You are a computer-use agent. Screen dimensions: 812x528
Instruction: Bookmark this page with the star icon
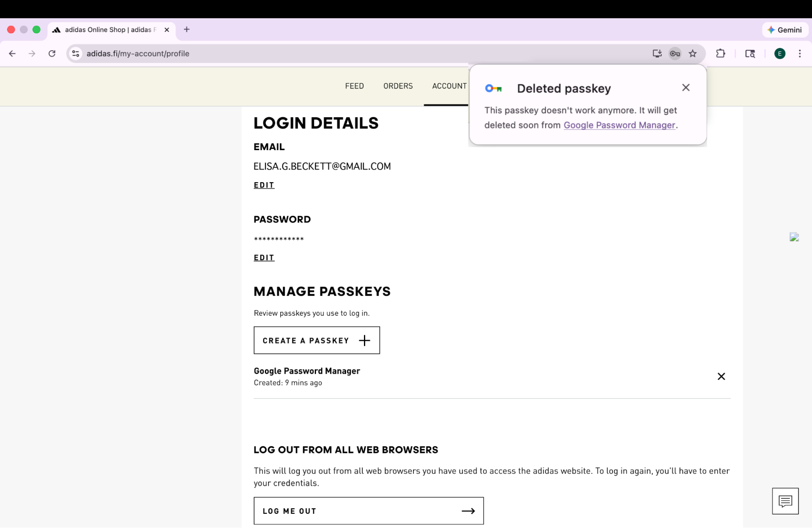point(692,53)
